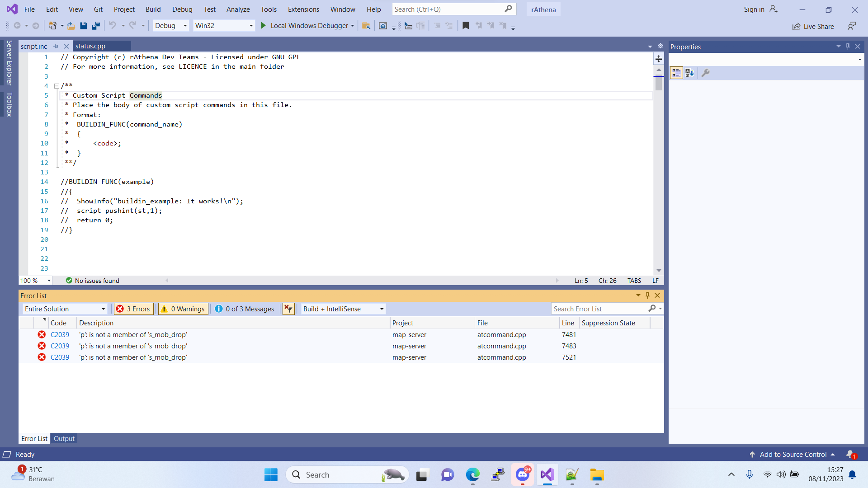Pin the script.inc tab
Image resolution: width=868 pixels, height=488 pixels.
pyautogui.click(x=56, y=46)
